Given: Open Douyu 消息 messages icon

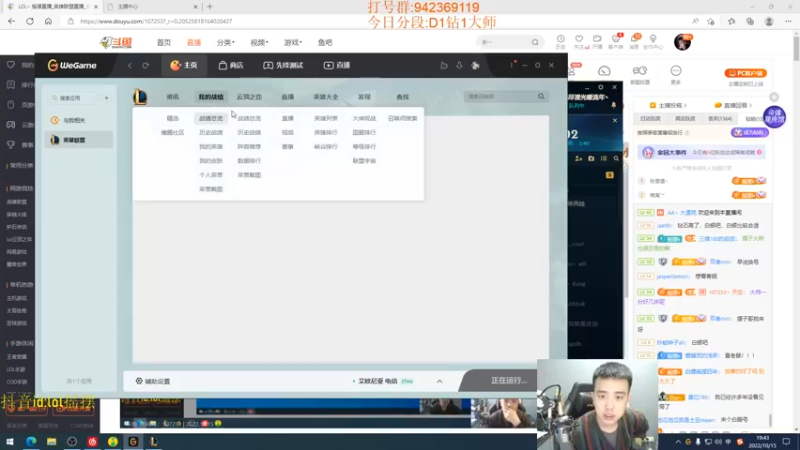Looking at the screenshot, I should [x=634, y=42].
